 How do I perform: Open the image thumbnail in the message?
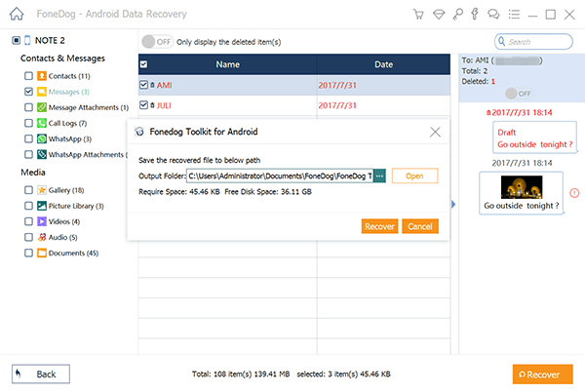click(x=522, y=187)
